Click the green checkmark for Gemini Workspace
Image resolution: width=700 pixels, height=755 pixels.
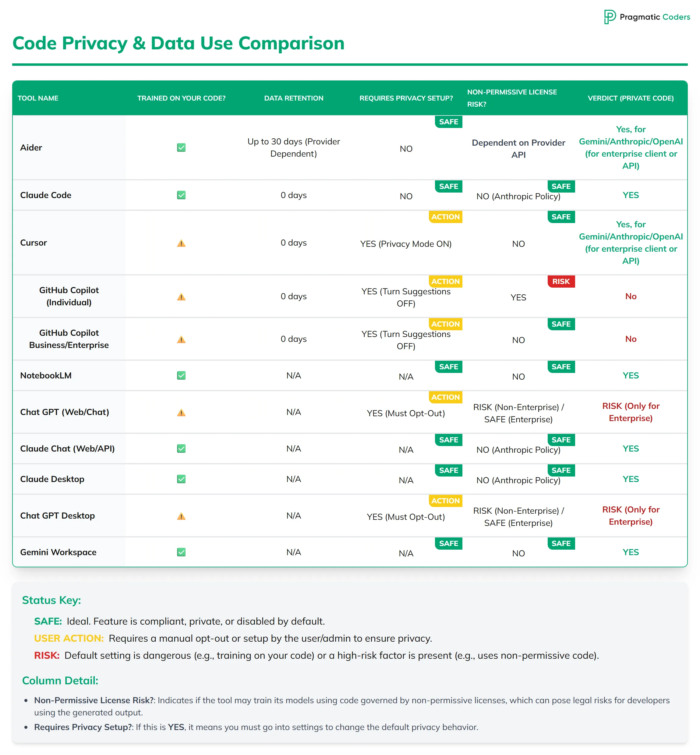181,552
